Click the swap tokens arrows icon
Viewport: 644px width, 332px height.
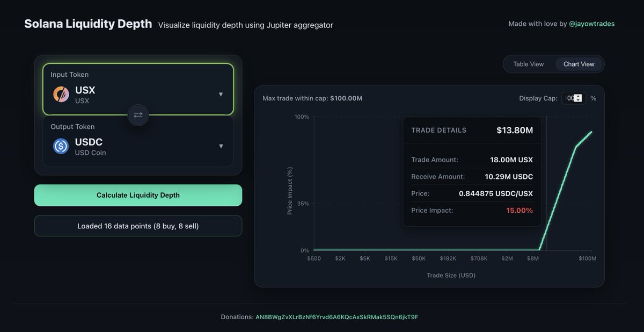[x=138, y=115]
